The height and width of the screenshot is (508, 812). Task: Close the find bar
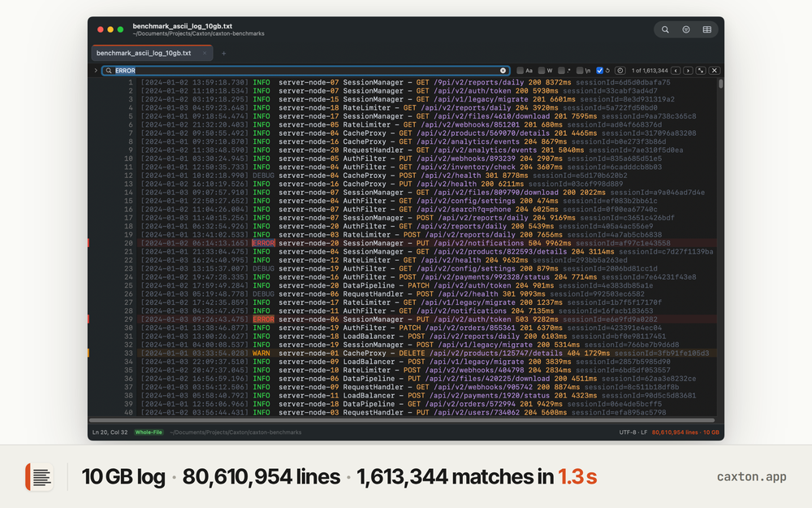[714, 71]
